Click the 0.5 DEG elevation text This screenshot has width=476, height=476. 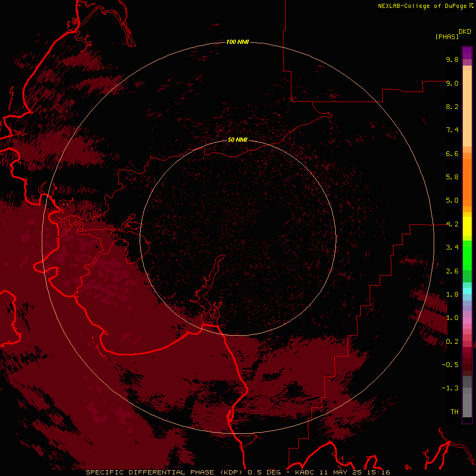pos(264,472)
